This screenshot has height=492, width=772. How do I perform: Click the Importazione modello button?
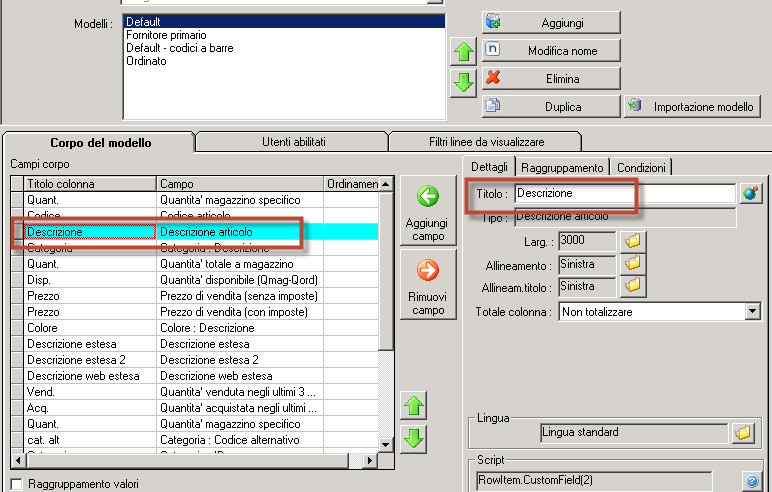(x=692, y=107)
